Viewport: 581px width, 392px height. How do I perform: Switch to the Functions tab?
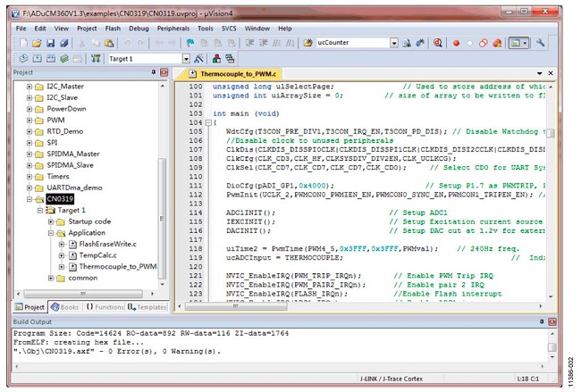pyautogui.click(x=104, y=306)
